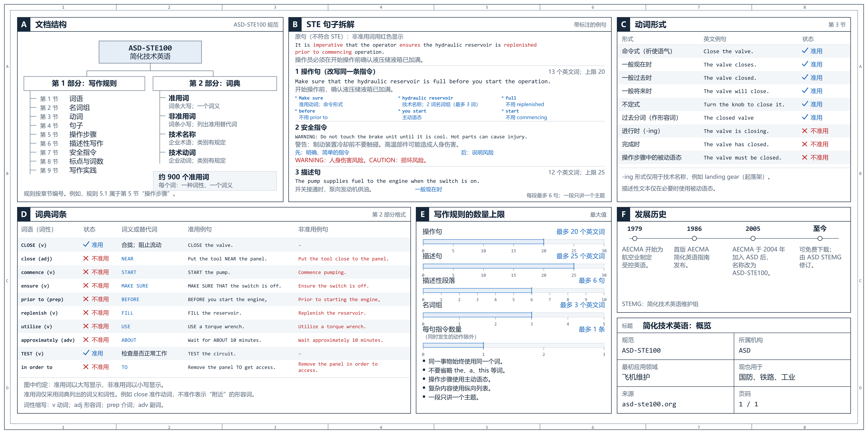Click the B badge of STE 句子拆解 panel

295,25
